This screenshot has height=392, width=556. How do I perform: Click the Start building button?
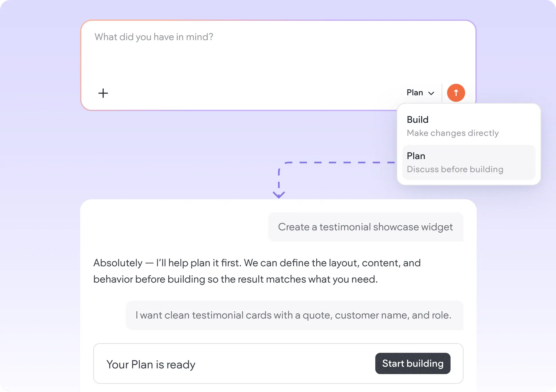pyautogui.click(x=413, y=363)
